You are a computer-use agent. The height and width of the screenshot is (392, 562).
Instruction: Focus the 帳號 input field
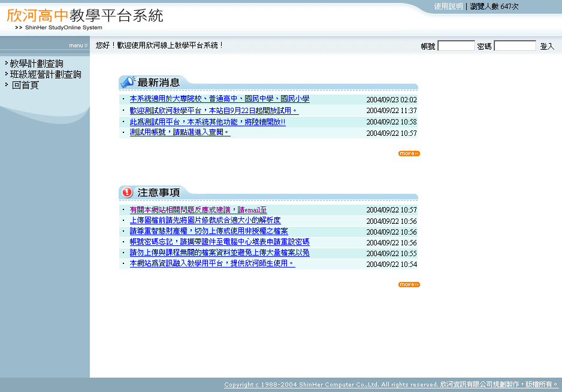point(456,46)
